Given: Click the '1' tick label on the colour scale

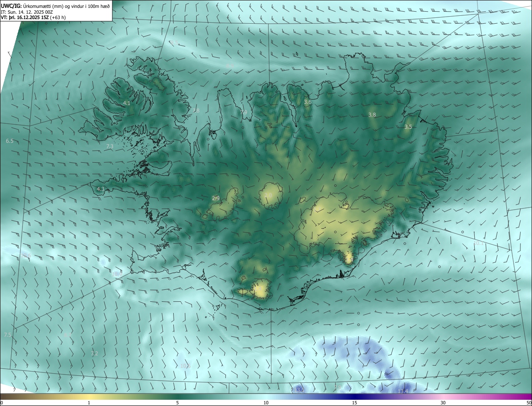Looking at the screenshot, I should (x=89, y=403).
